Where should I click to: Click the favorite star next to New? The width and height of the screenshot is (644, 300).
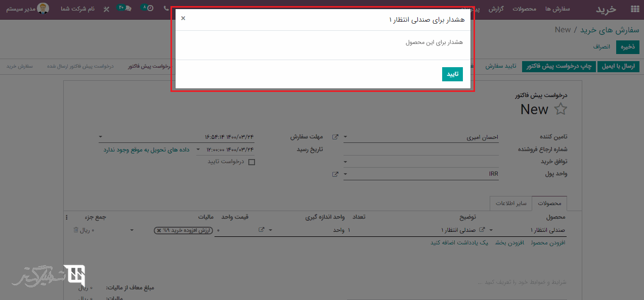pyautogui.click(x=561, y=110)
